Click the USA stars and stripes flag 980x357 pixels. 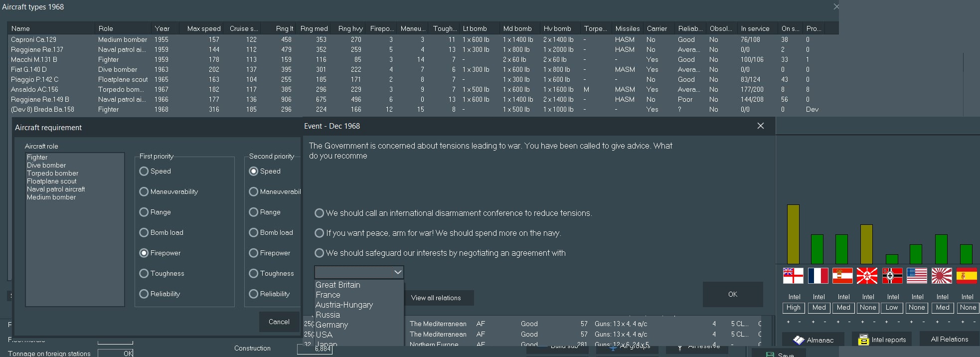pos(917,276)
